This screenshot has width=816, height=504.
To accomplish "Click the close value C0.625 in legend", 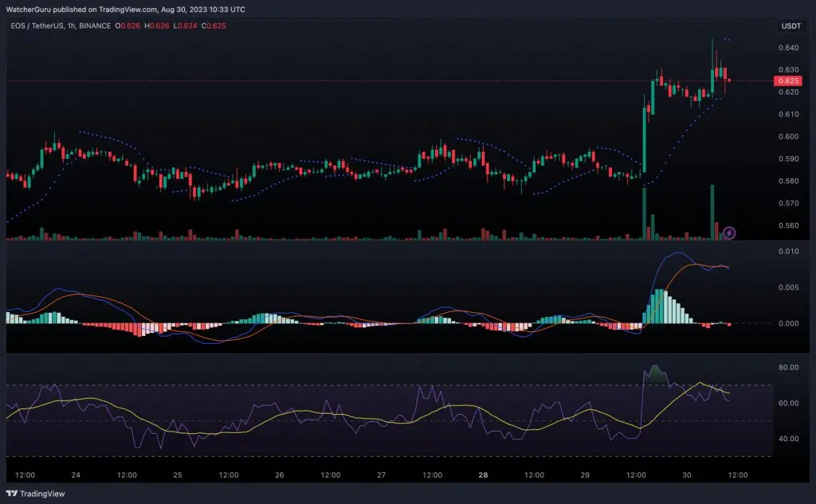I will coord(214,25).
